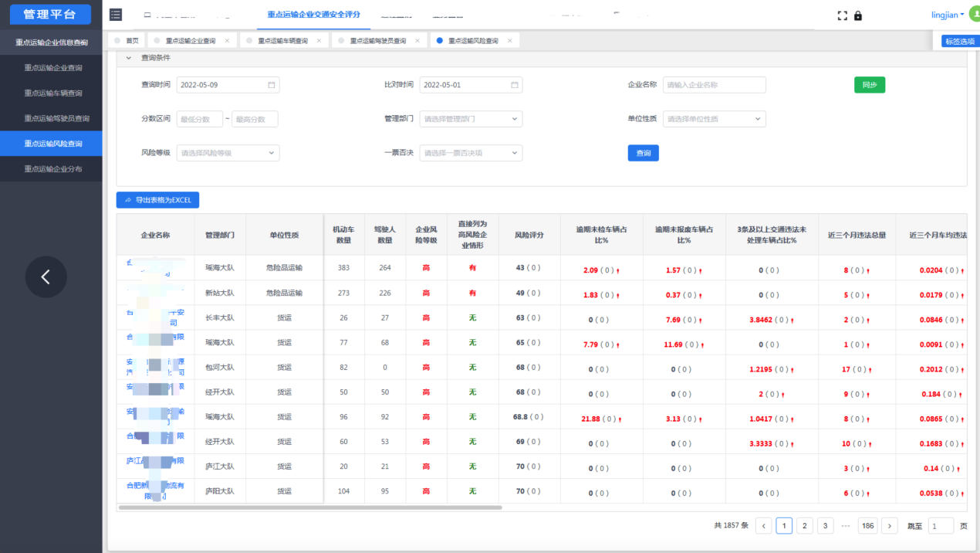
Task: Open the 单位性质 dropdown
Action: pos(714,119)
